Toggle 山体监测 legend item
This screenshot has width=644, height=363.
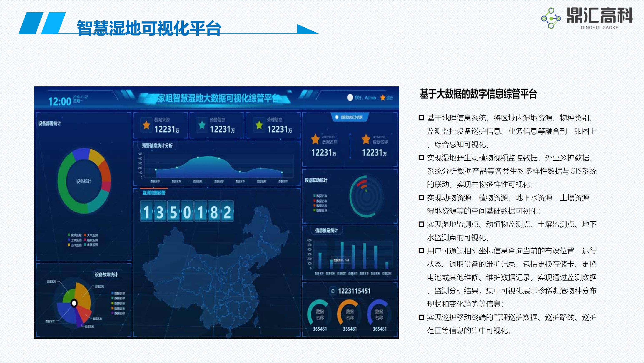(x=74, y=245)
